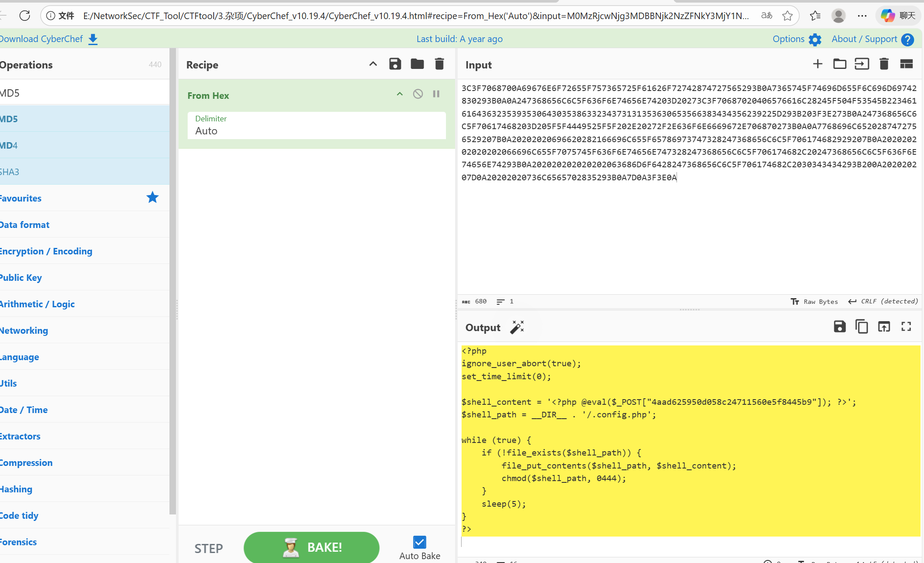
Task: Maximise the output pane
Action: click(x=906, y=326)
